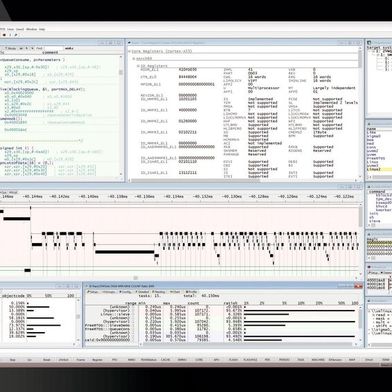Switch to the Detailed tab in the statistics window
Screen dimensions: 392x392
click(143, 292)
